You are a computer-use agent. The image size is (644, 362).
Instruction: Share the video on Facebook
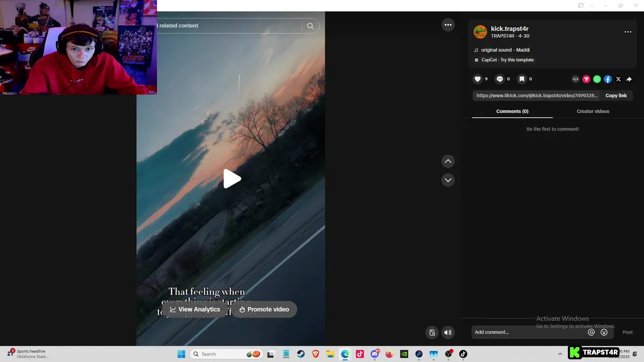(608, 79)
